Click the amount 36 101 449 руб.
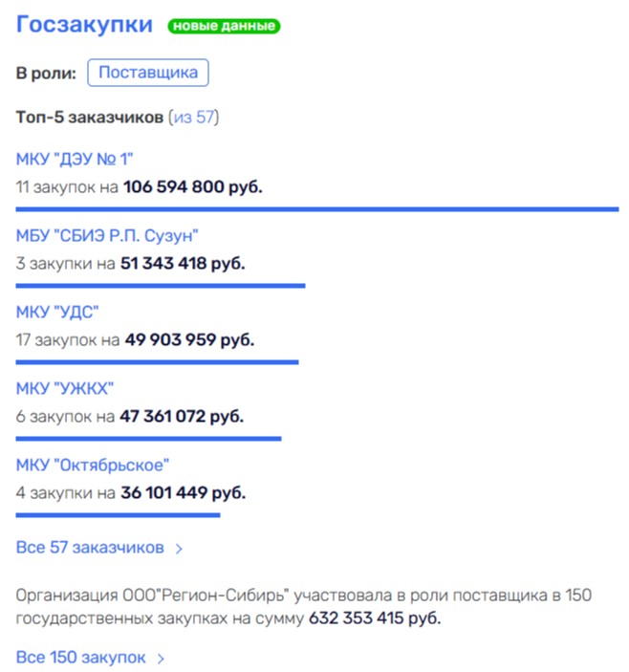Screen dimensions: 629x672 (184, 492)
